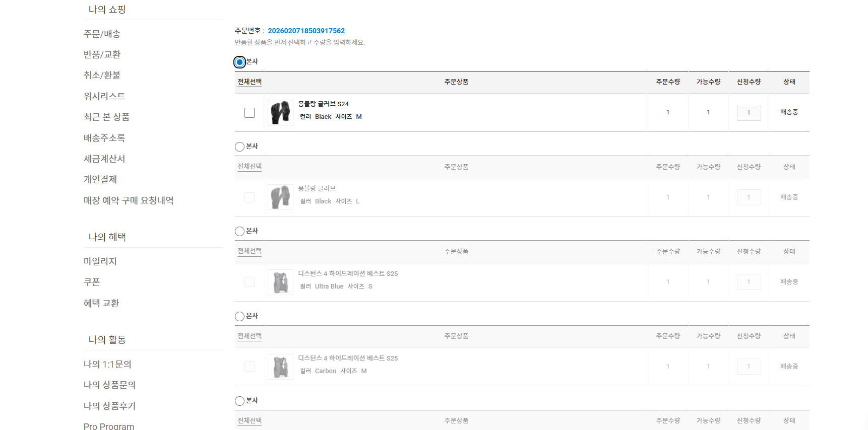Open 주문/배송 in the sidebar
868x430 pixels.
(102, 34)
